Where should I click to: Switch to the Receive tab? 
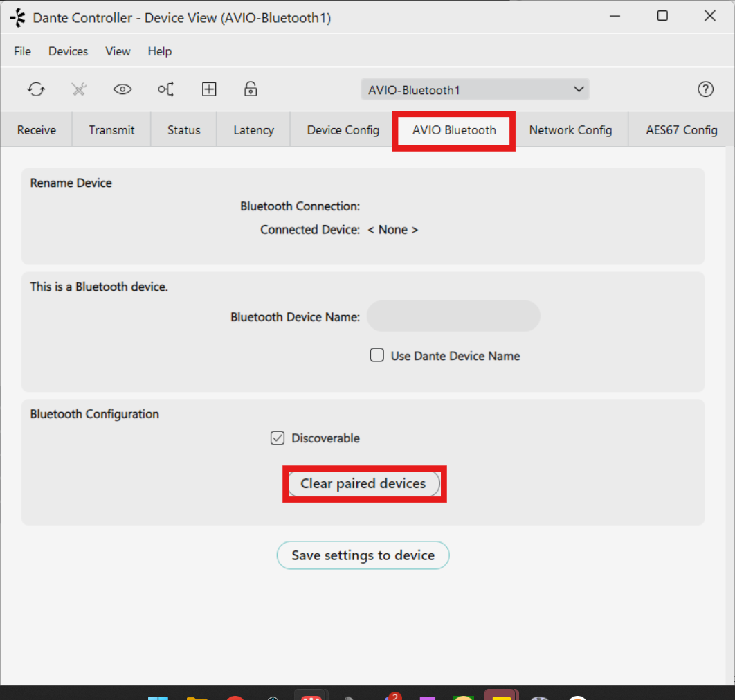click(37, 130)
